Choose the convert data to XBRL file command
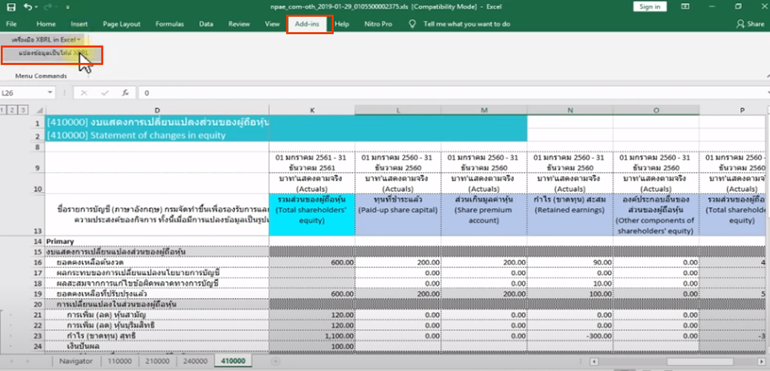This screenshot has width=770, height=371. [x=53, y=54]
